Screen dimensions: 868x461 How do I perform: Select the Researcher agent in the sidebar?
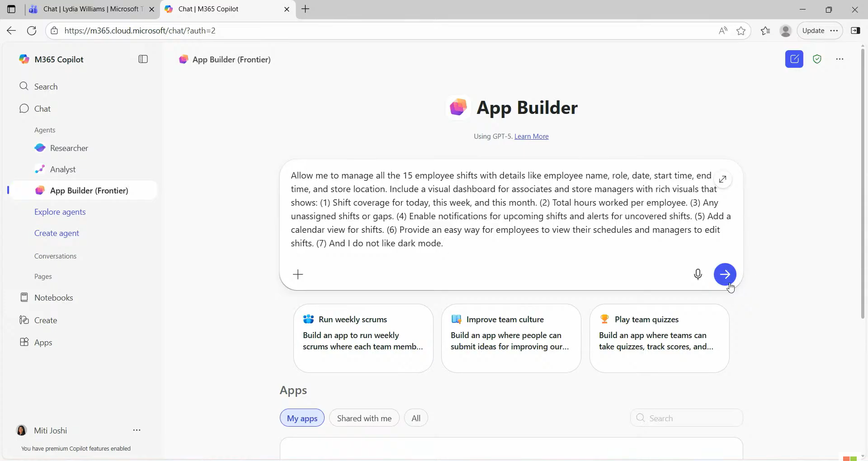[x=69, y=148]
